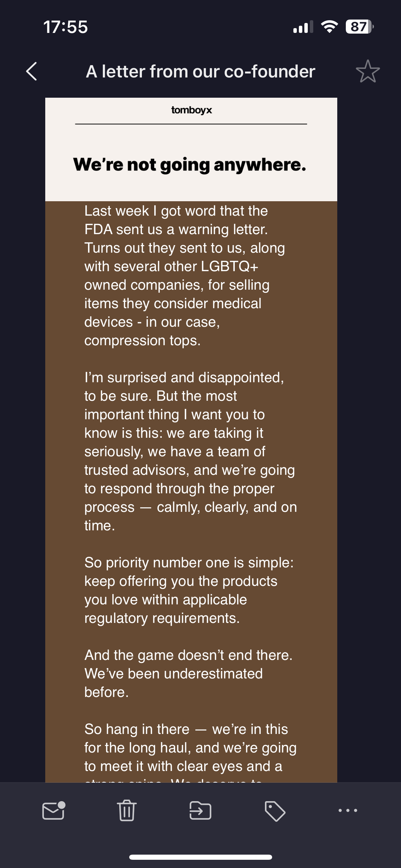The width and height of the screenshot is (401, 868).
Task: Tap the 17:55 clock in the status bar
Action: point(65,27)
